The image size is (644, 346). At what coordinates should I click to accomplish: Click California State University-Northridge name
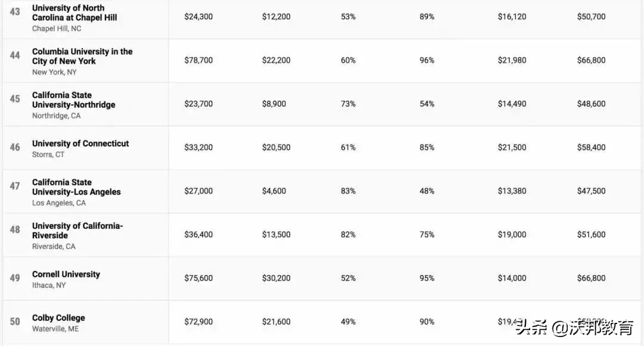(x=73, y=99)
